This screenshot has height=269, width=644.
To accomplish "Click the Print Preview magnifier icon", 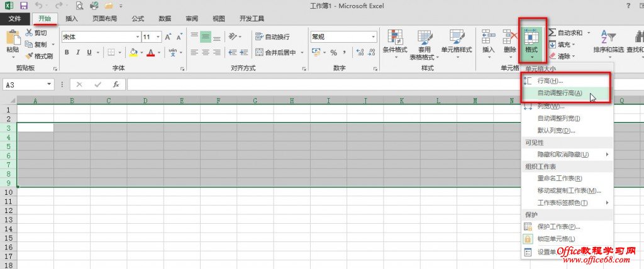I will coord(79,6).
